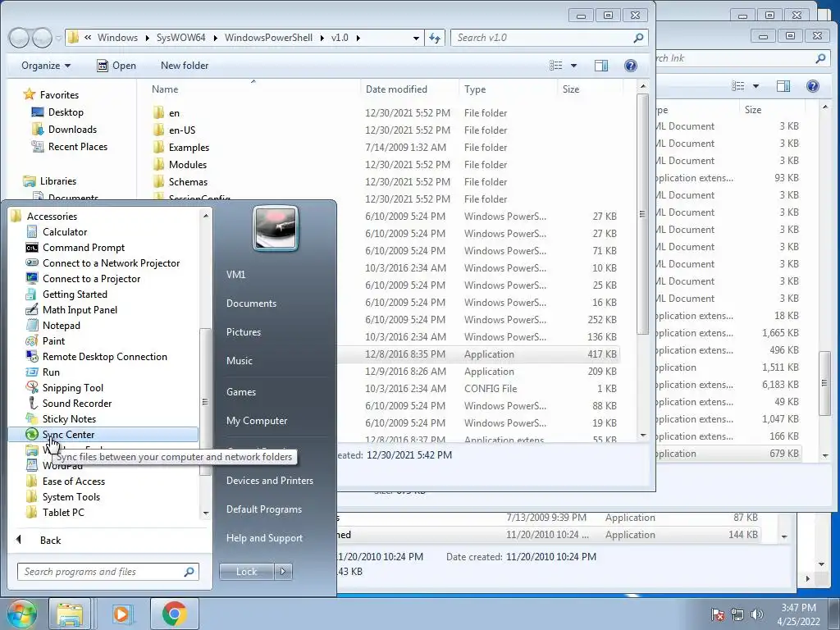Expand the arrow after WindowsPowerShell in breadcrumb
Viewport: 840px width, 630px height.
point(322,38)
